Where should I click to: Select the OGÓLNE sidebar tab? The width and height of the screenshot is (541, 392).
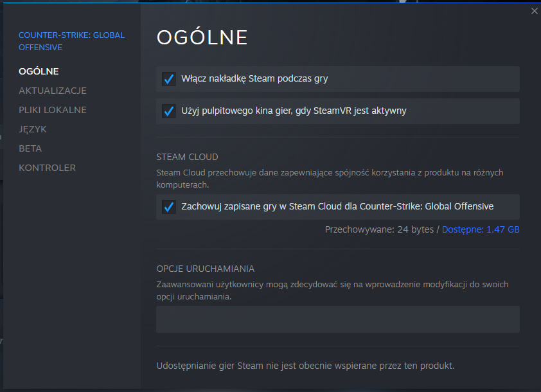pos(39,71)
